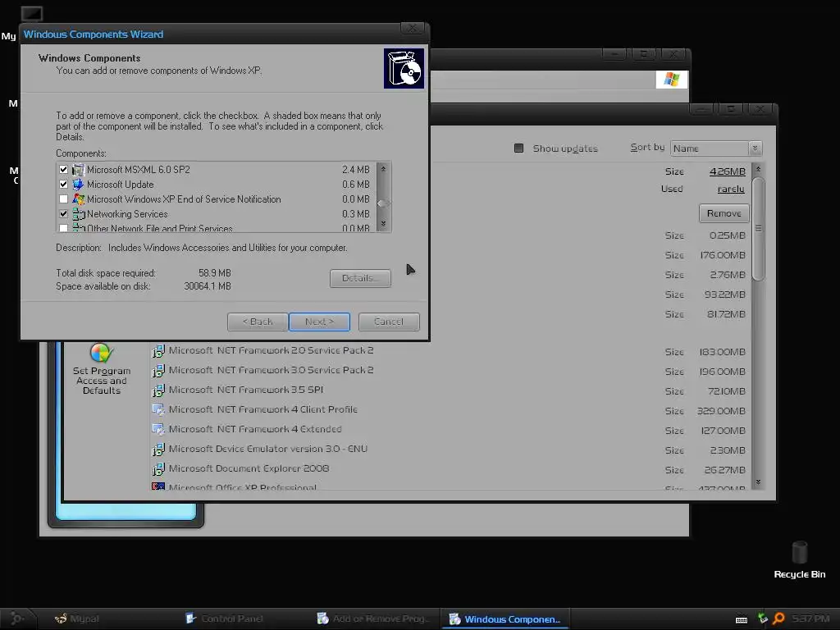840x630 pixels.
Task: Open the Recycle Bin on desktop
Action: (x=799, y=559)
